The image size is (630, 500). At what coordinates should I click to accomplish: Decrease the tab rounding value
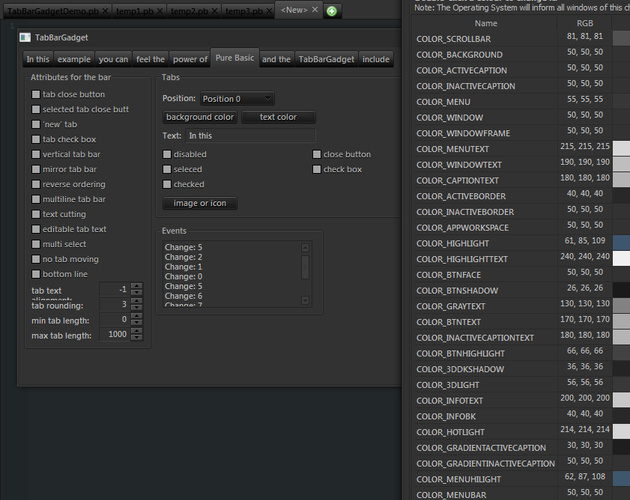(x=137, y=307)
